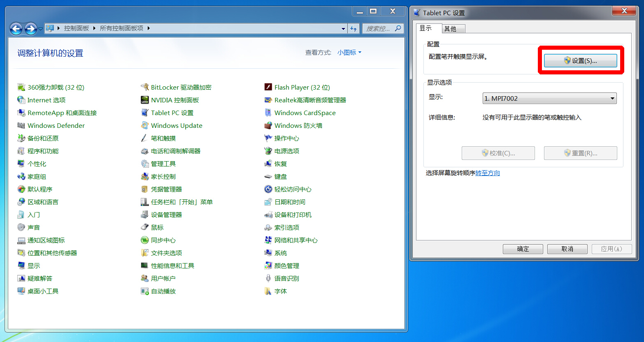
Task: Click into the control panel search box
Action: [379, 28]
